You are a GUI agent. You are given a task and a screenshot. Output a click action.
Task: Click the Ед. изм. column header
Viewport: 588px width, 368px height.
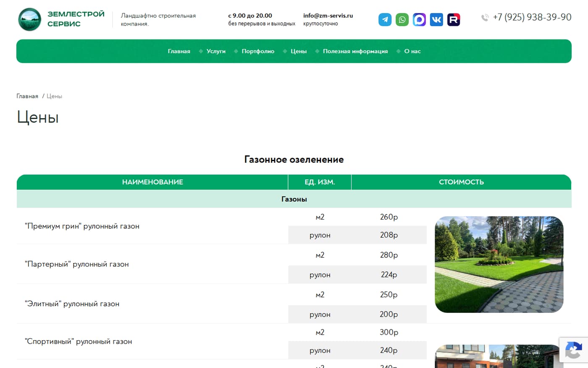coord(320,182)
